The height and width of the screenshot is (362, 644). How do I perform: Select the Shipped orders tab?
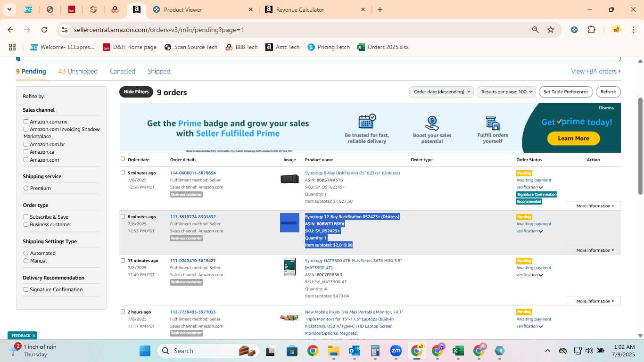159,71
